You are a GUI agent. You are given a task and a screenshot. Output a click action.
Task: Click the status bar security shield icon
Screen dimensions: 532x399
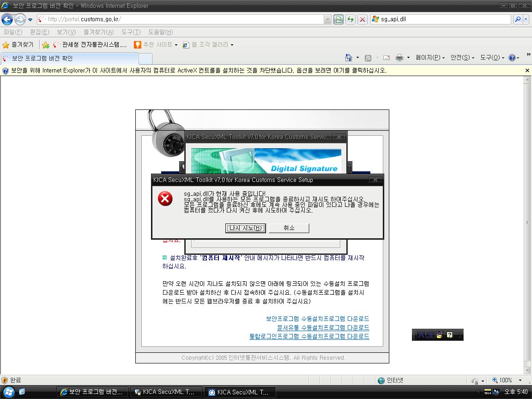[5, 381]
